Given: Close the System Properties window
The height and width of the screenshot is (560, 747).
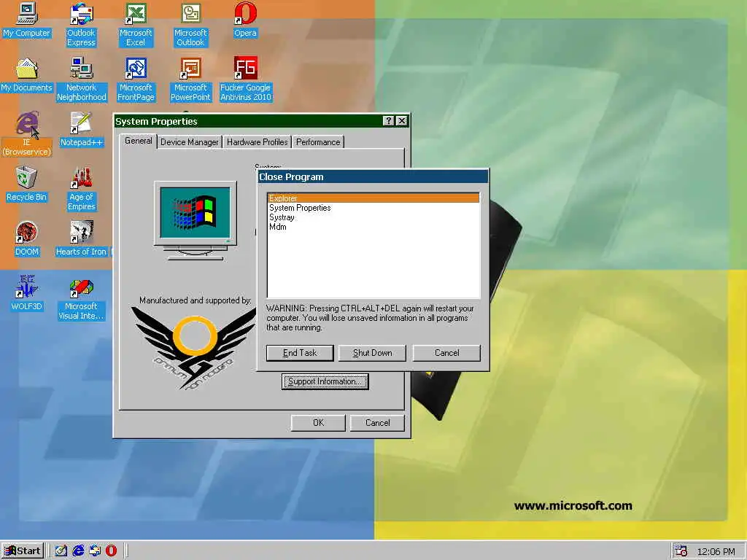Looking at the screenshot, I should pyautogui.click(x=402, y=121).
